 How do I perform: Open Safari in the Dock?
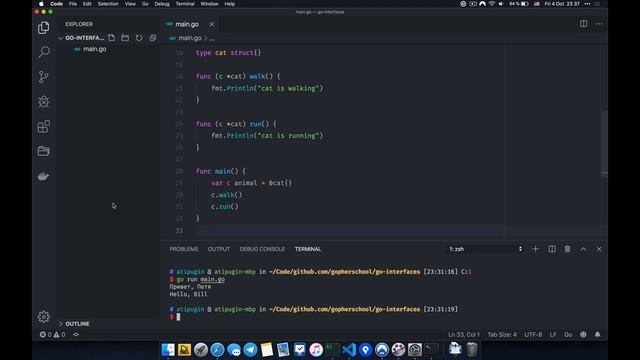tap(217, 349)
